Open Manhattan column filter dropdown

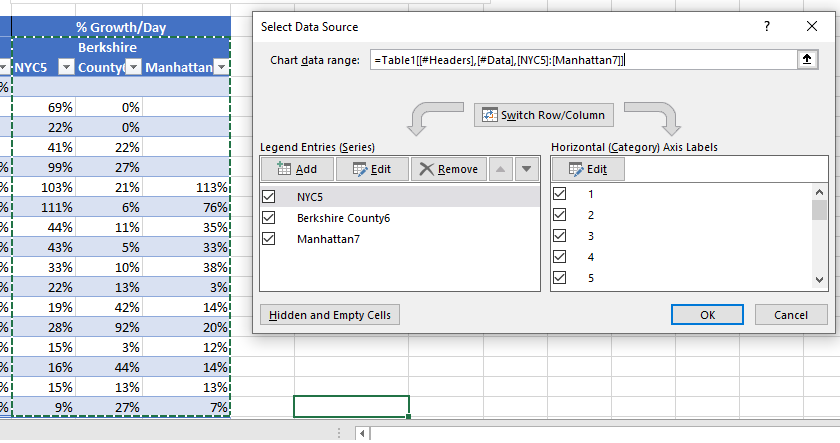(221, 67)
